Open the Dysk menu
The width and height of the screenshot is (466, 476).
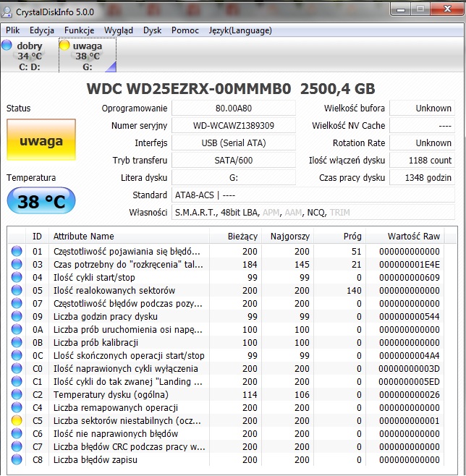152,30
